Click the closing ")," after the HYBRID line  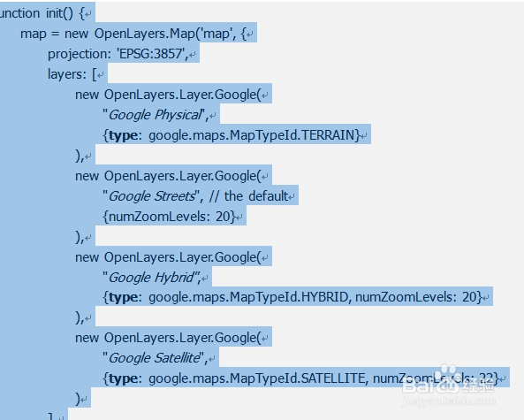pos(80,317)
